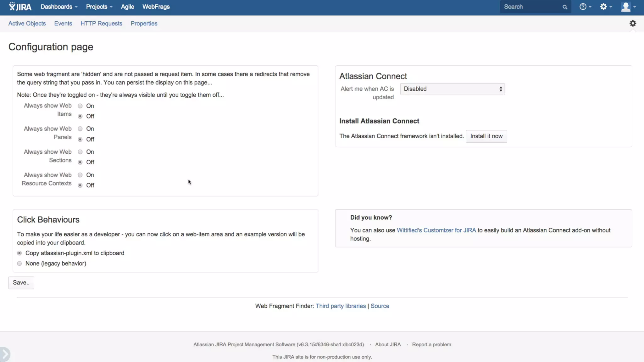This screenshot has width=644, height=362.
Task: Open the HTTP Requests tab
Action: (x=101, y=24)
